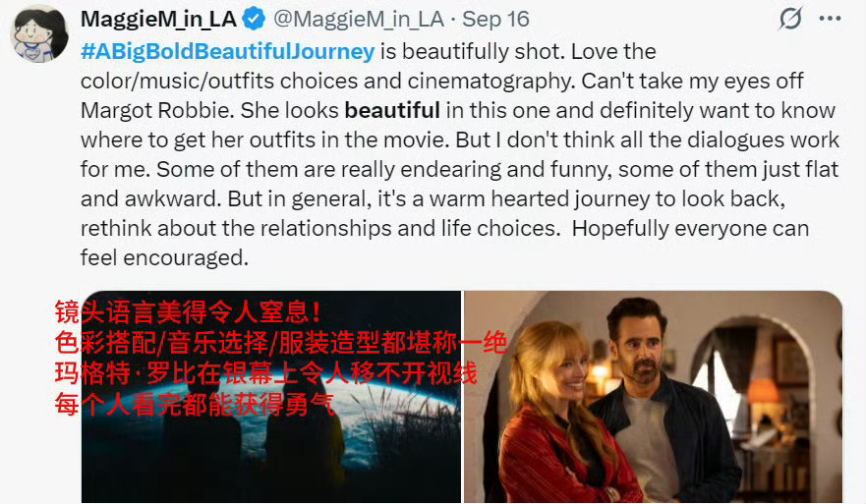Click the red caption line starting 玛格特·罗比
Screen dimensions: 866x504
coord(265,373)
